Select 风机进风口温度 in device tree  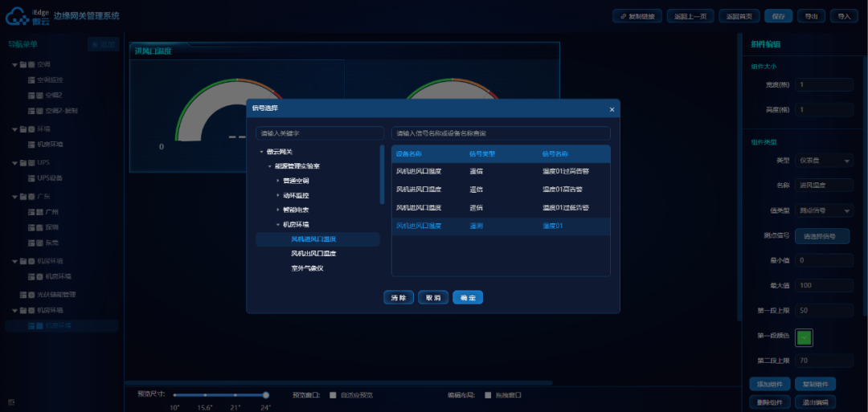317,239
